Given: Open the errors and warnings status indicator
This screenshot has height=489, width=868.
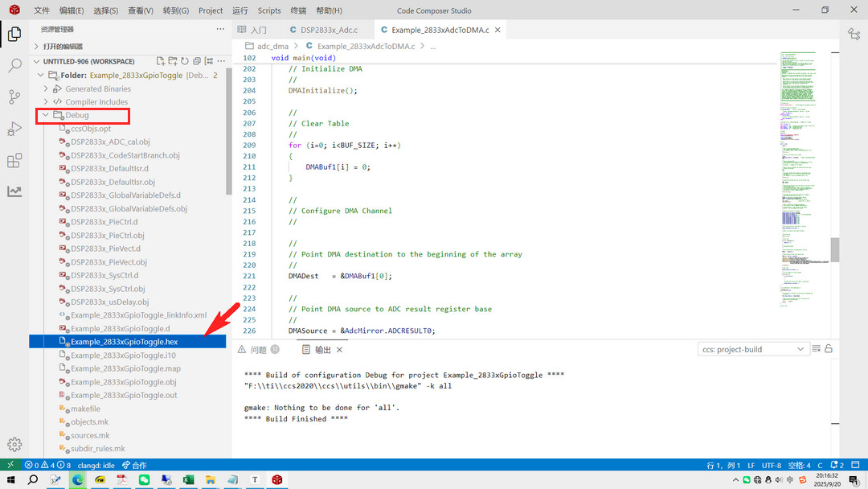Looking at the screenshot, I should coord(47,465).
